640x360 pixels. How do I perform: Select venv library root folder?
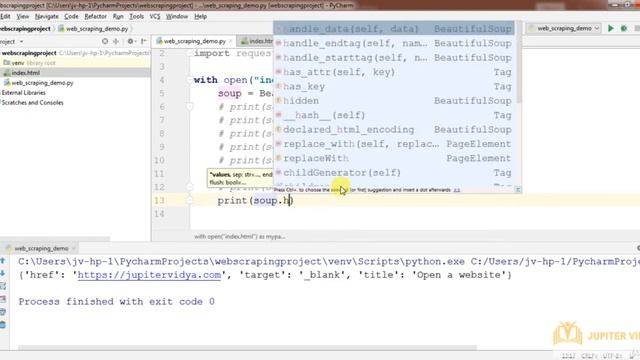(76, 63)
